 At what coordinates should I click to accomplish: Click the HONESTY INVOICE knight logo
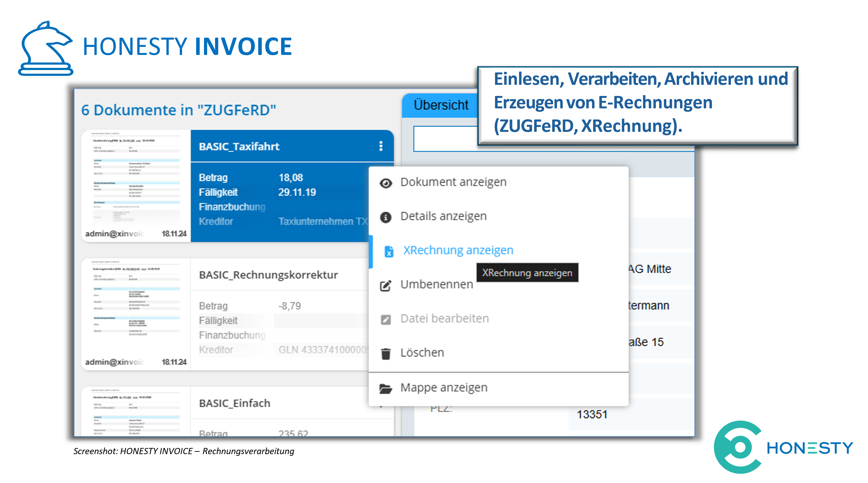pos(46,48)
